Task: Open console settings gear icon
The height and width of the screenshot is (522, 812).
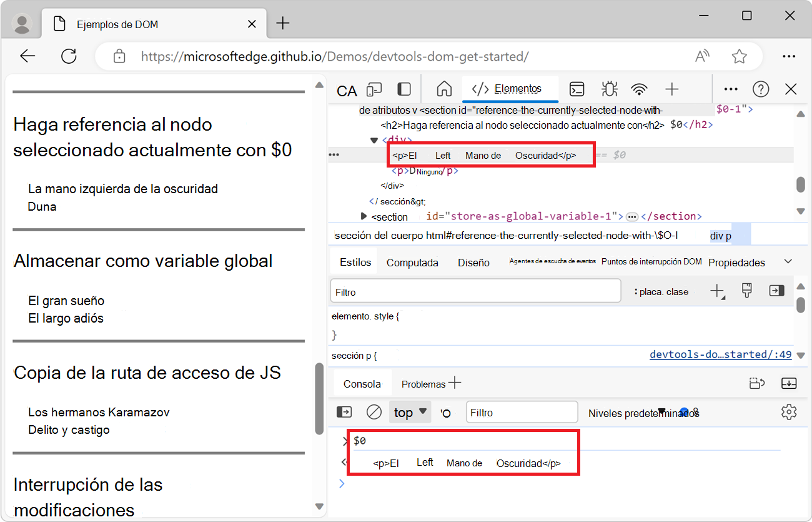Action: [789, 412]
